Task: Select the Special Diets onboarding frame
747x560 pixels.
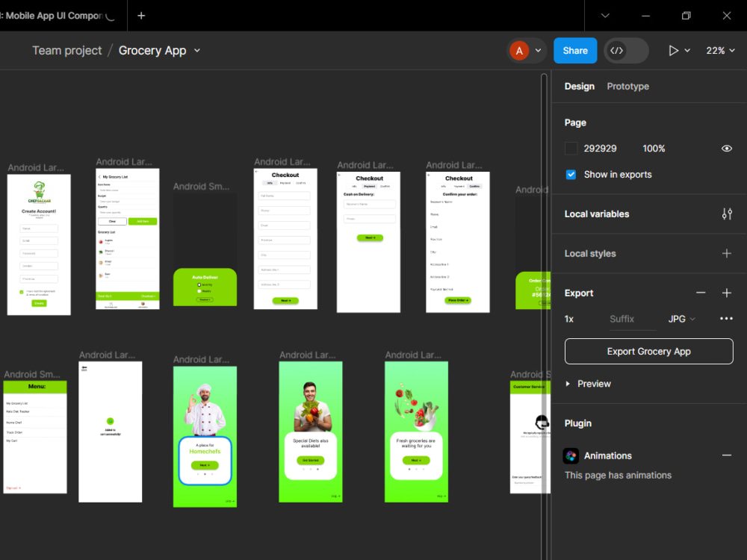Action: point(311,432)
